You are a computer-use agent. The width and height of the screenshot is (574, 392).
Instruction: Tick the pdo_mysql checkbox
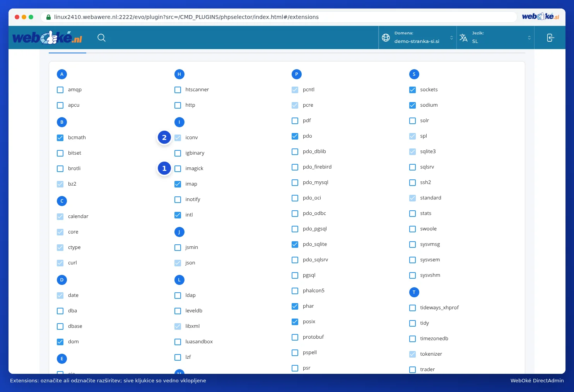point(295,182)
